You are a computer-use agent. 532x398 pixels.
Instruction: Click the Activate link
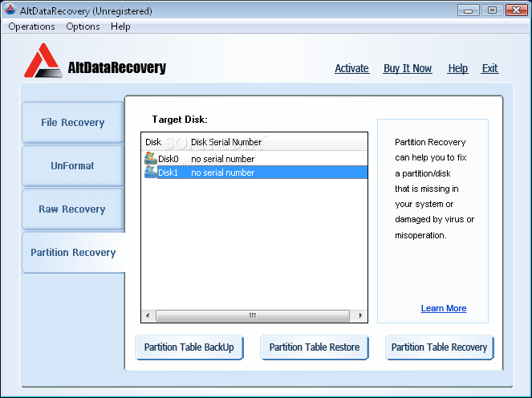[x=351, y=68]
